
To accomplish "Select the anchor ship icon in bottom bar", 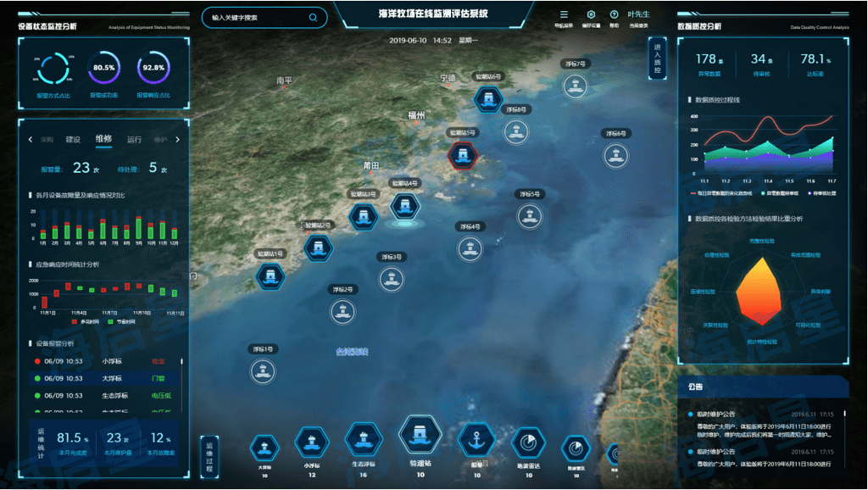I will click(x=476, y=441).
